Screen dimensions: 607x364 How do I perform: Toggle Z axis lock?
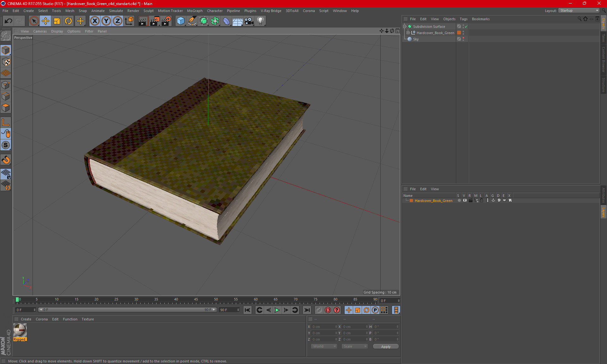[x=118, y=21]
